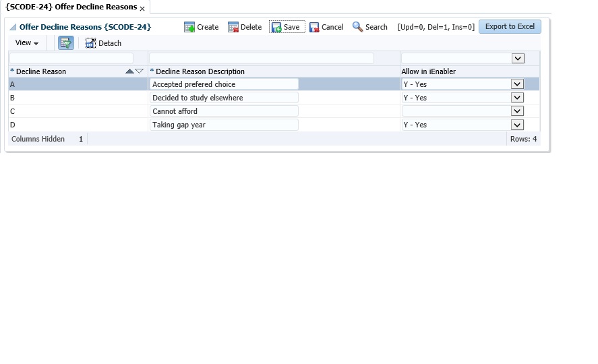Open Search with the magnifier icon

pos(357,27)
